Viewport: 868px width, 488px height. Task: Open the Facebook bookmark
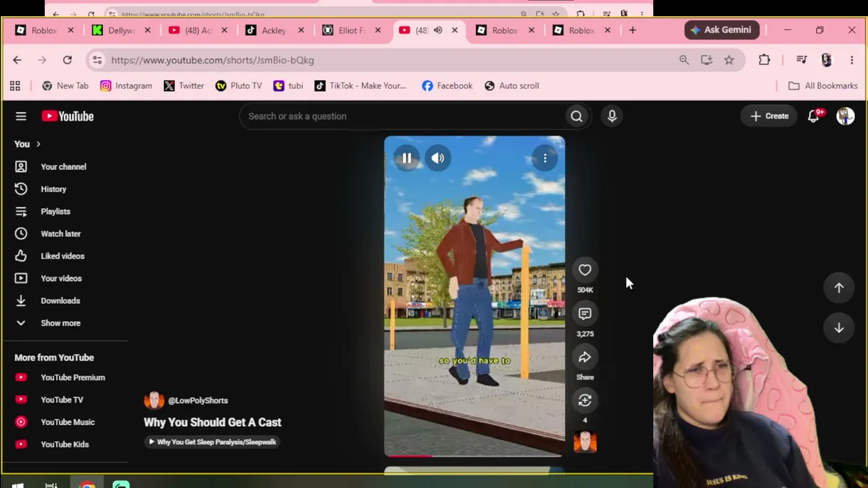[x=447, y=86]
